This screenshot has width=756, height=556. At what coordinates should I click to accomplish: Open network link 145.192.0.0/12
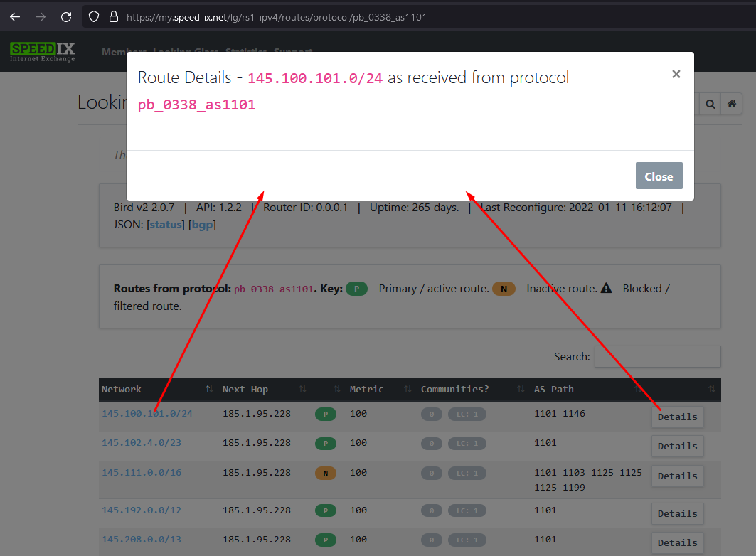coord(142,510)
